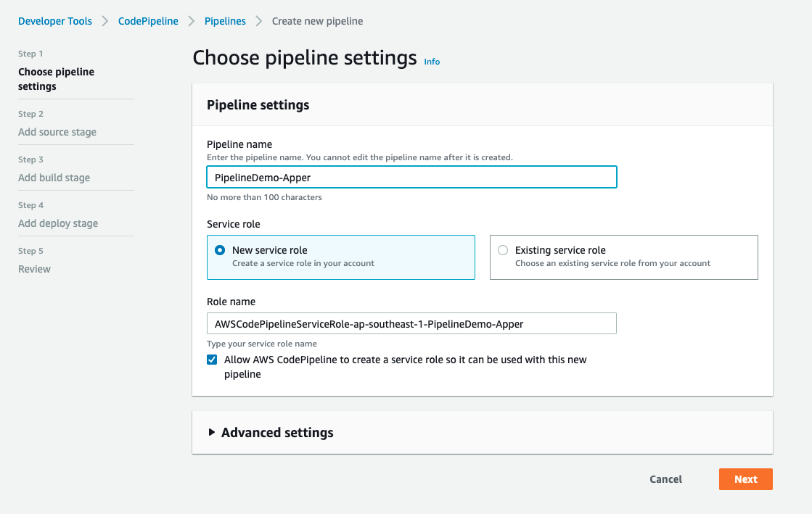Screen dimensions: 812x514
Task: Open the Review step
Action: tap(34, 269)
